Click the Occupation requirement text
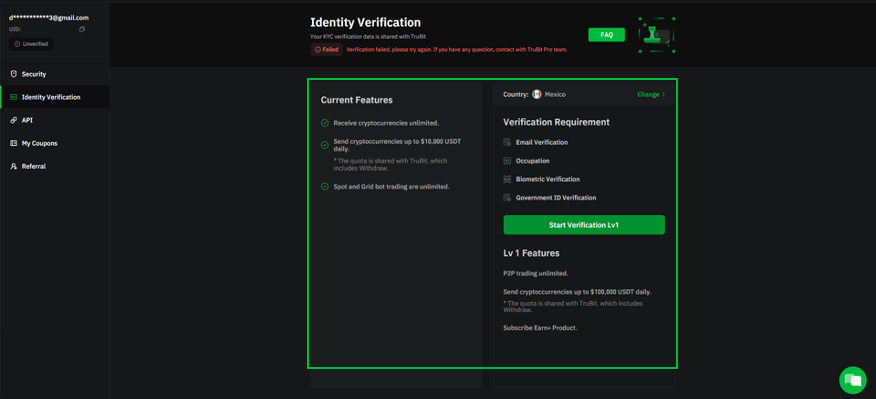 [x=532, y=161]
